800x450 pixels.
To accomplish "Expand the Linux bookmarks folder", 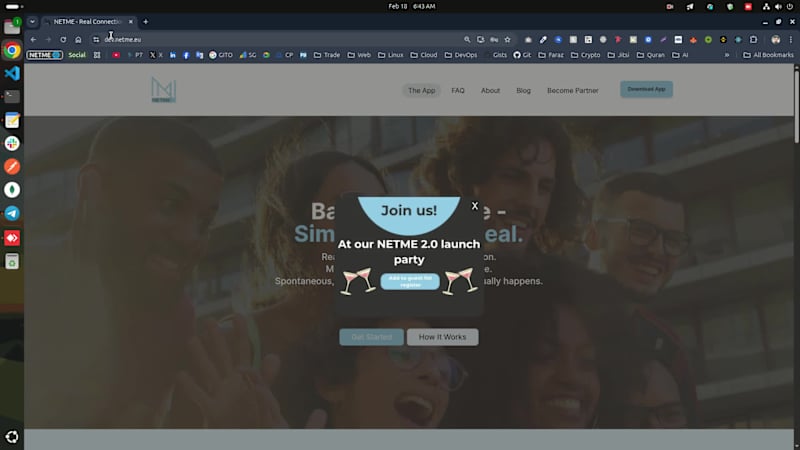I will [391, 55].
